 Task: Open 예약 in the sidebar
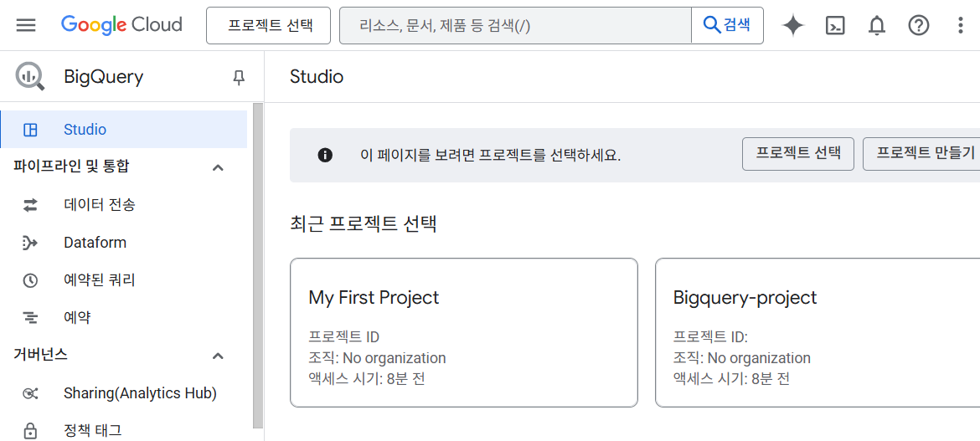point(124,318)
